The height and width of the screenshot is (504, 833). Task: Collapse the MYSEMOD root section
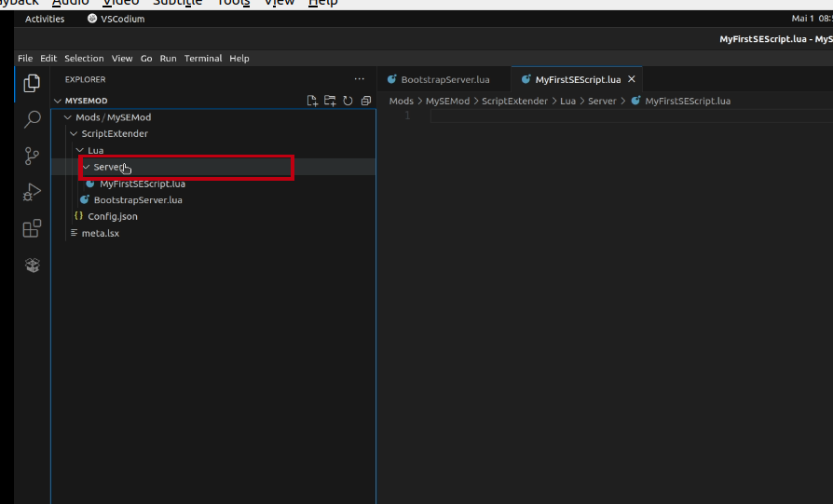point(58,101)
